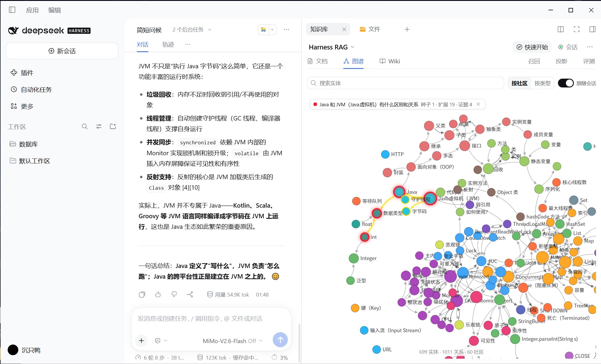
Task: Select 按类型 grouping option
Action: tap(542, 83)
